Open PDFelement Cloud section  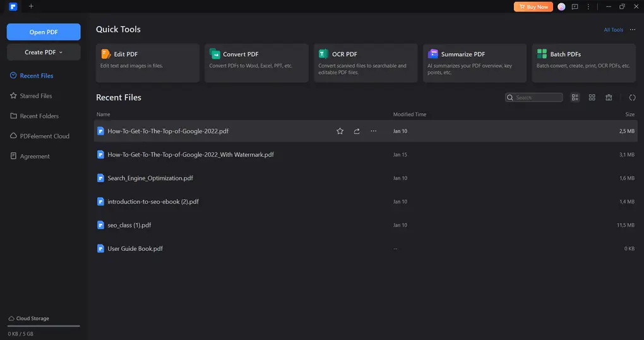tap(44, 136)
